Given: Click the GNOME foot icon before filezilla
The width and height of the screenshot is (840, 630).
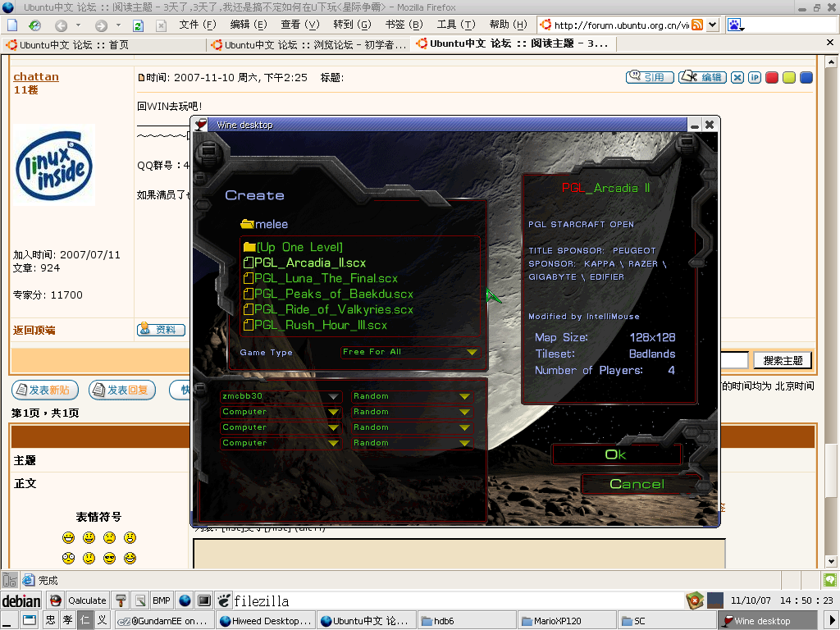Looking at the screenshot, I should (225, 600).
